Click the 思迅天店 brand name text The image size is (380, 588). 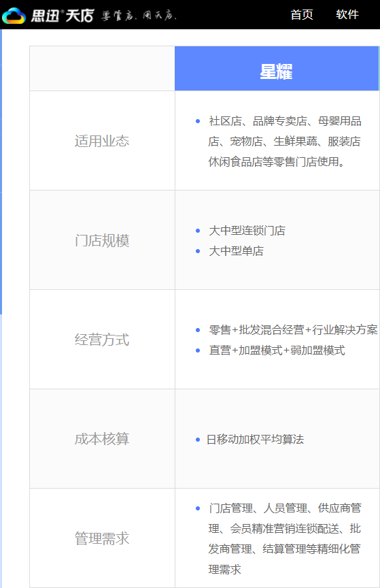click(63, 16)
